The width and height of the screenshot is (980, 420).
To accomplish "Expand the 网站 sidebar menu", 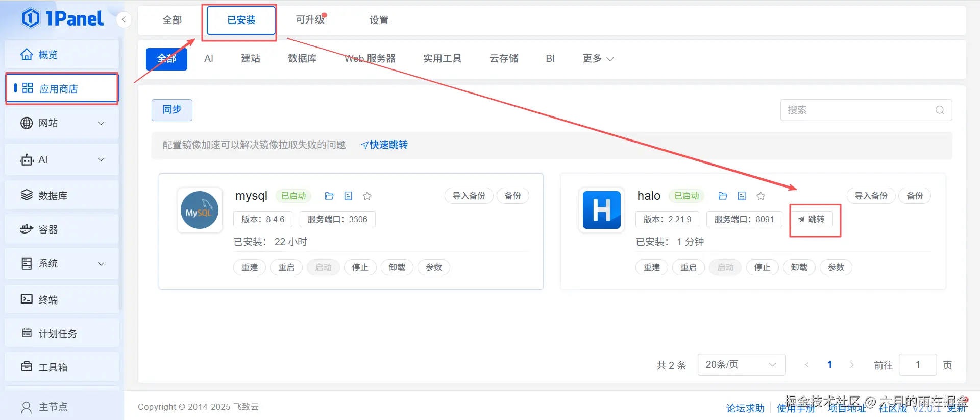I will pyautogui.click(x=62, y=123).
